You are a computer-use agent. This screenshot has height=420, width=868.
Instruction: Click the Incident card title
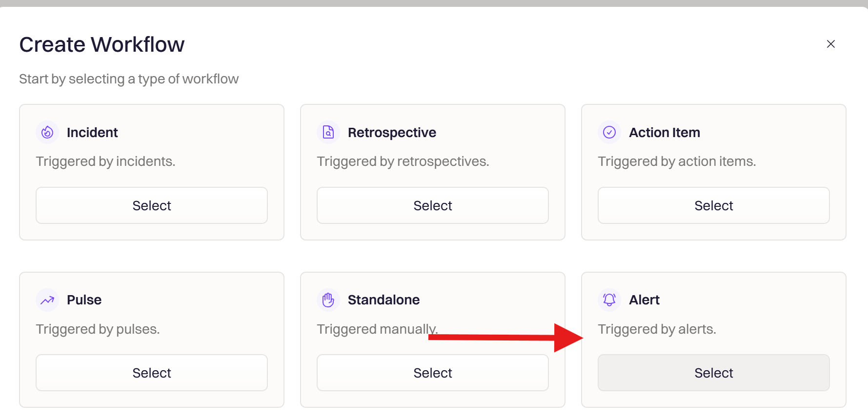[x=92, y=133]
